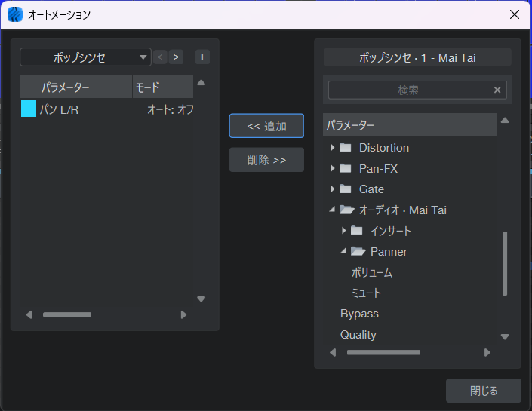
Task: Open the ポップシンセ track dropdown
Action: 85,57
